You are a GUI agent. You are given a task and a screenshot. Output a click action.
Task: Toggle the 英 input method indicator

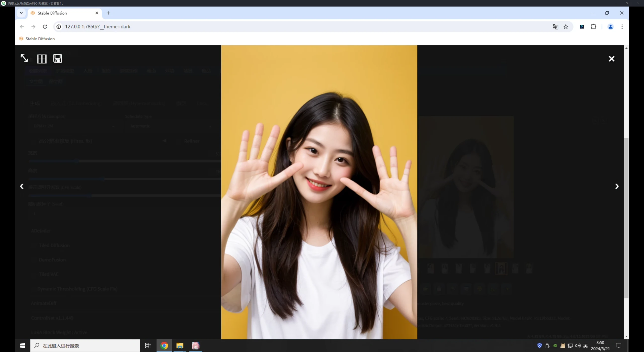[x=585, y=346]
